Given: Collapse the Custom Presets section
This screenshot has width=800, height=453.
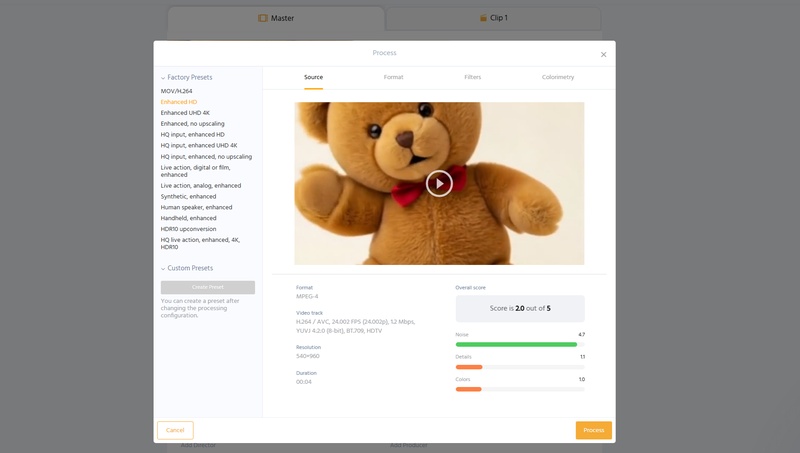Looking at the screenshot, I should pyautogui.click(x=163, y=268).
